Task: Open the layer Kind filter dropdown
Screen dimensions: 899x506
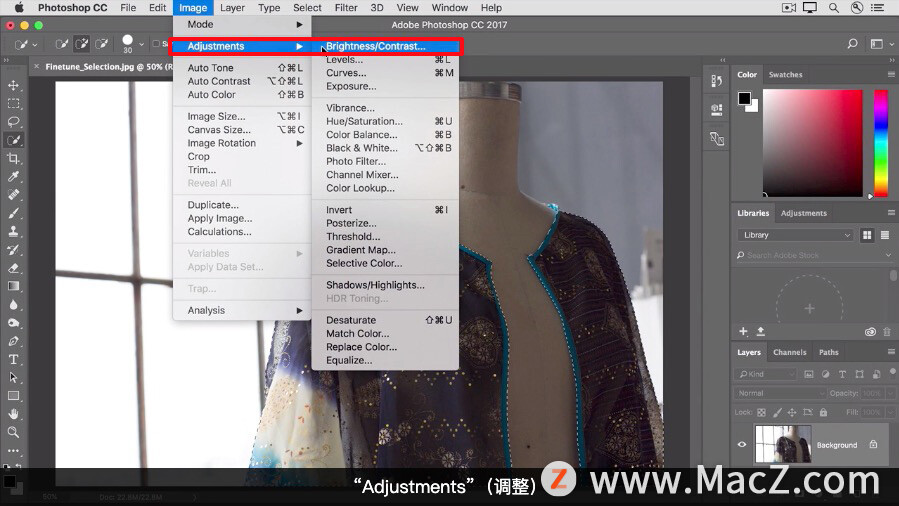Action: pyautogui.click(x=766, y=374)
